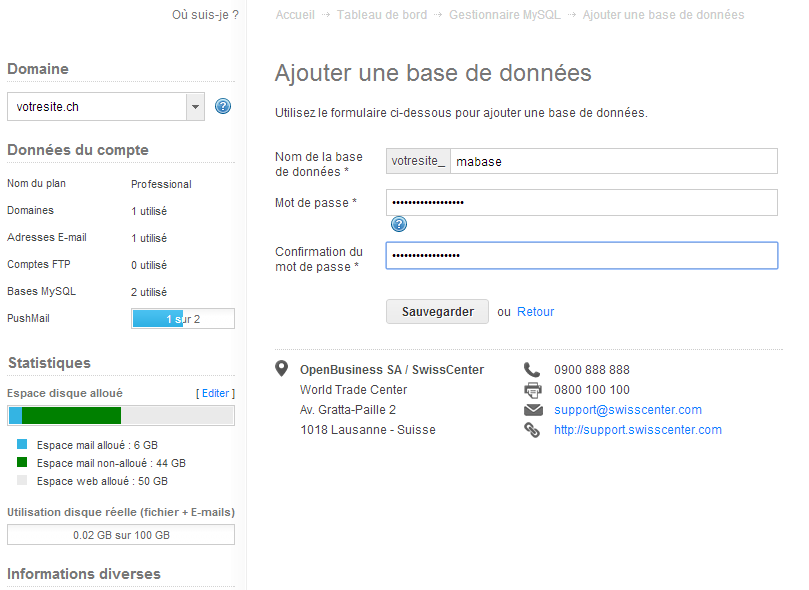The width and height of the screenshot is (809, 590).
Task: Click the Sauvegarder button
Action: coord(438,312)
